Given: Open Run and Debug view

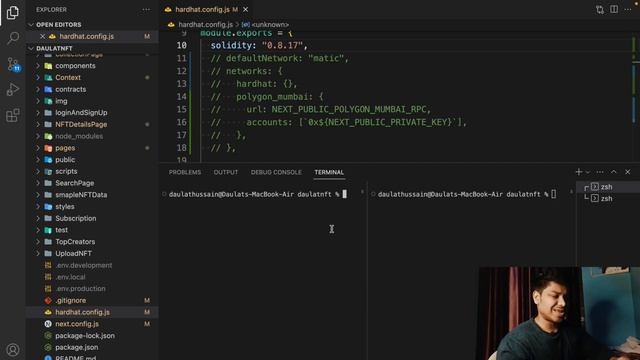Looking at the screenshot, I should (13, 89).
